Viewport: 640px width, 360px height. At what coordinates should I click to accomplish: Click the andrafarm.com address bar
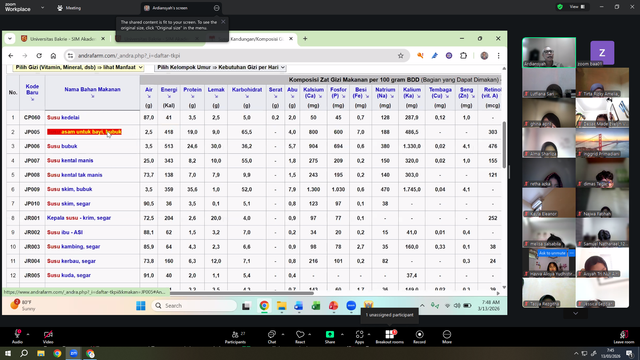point(236,56)
